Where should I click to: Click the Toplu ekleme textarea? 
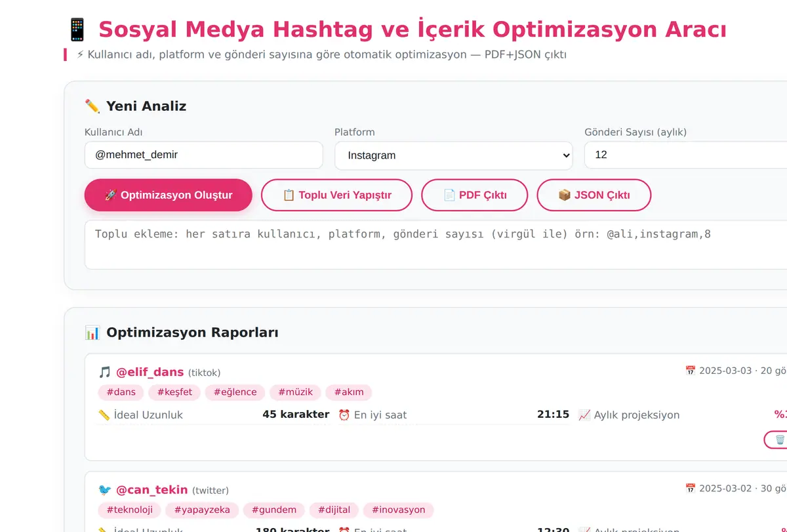435,245
